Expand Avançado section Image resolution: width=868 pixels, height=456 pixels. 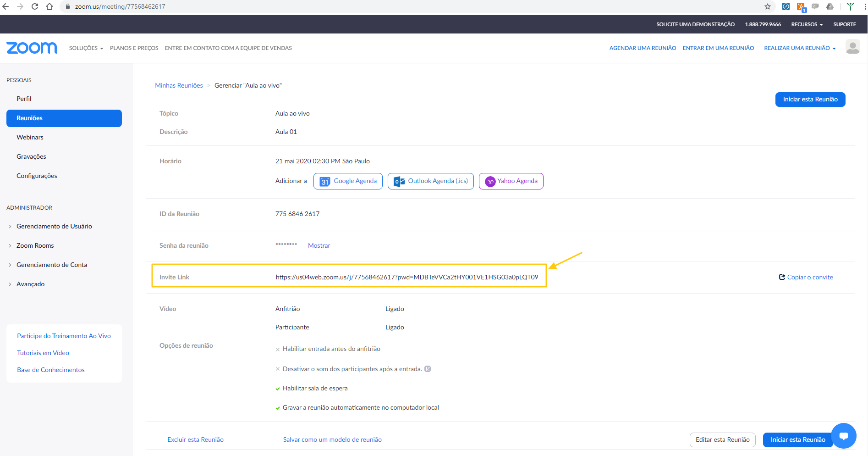pos(30,284)
